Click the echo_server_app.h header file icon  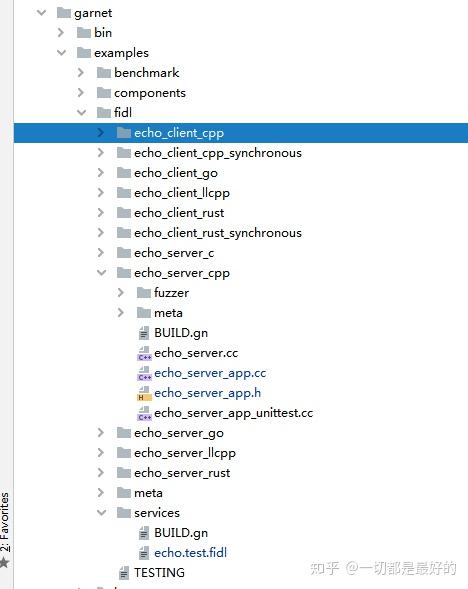click(x=144, y=393)
